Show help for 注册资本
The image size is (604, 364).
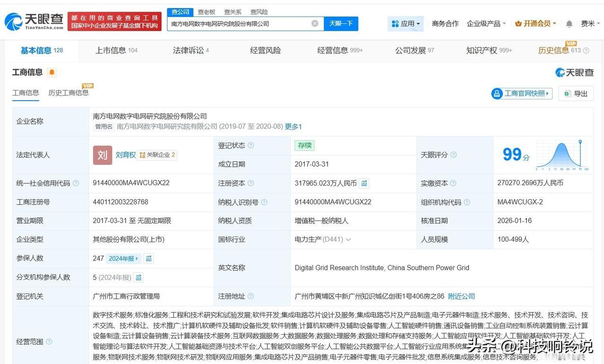pyautogui.click(x=251, y=183)
